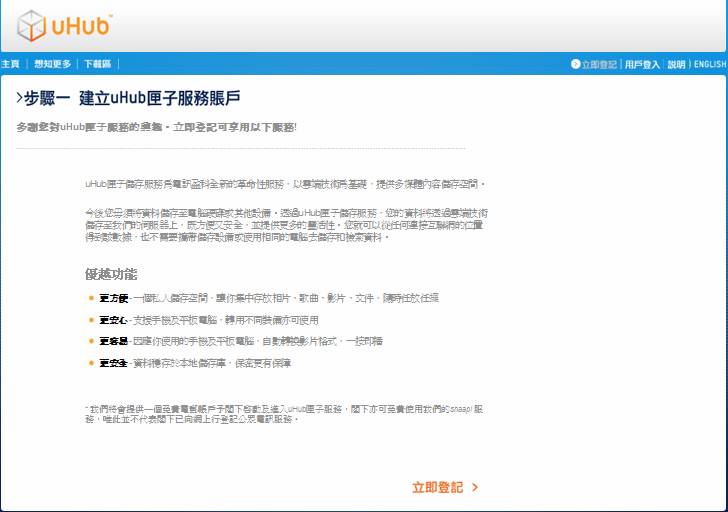The width and height of the screenshot is (728, 512).
Task: Go to the 下載區 download section
Action: [98, 64]
